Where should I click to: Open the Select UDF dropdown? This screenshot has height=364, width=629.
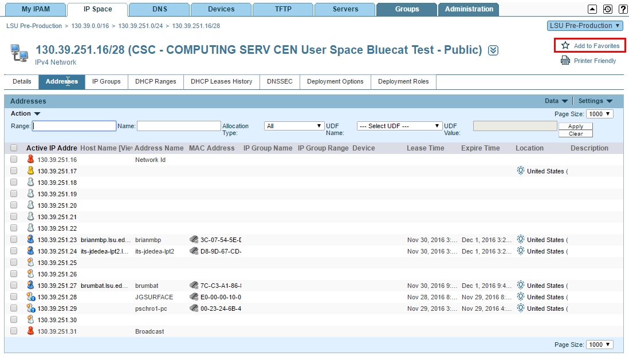tap(399, 126)
